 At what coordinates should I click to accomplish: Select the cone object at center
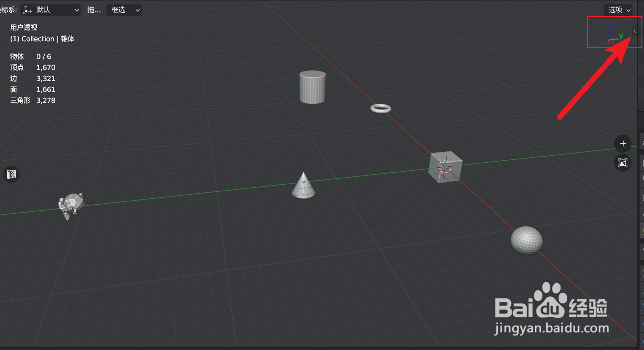[303, 185]
